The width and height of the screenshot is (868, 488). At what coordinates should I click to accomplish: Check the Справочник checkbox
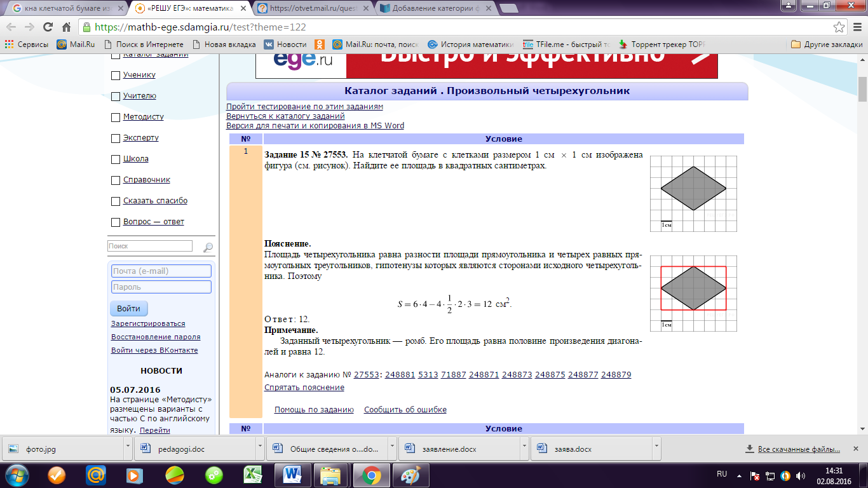point(115,180)
